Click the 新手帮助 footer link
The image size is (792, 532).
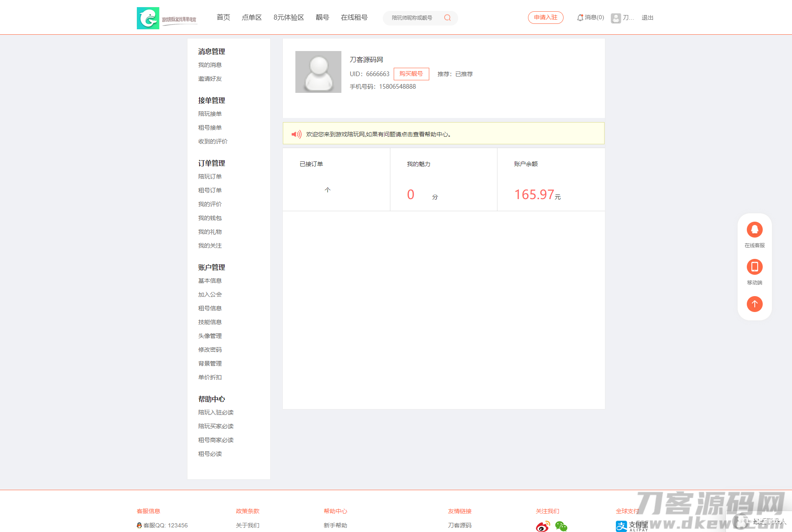click(x=336, y=525)
